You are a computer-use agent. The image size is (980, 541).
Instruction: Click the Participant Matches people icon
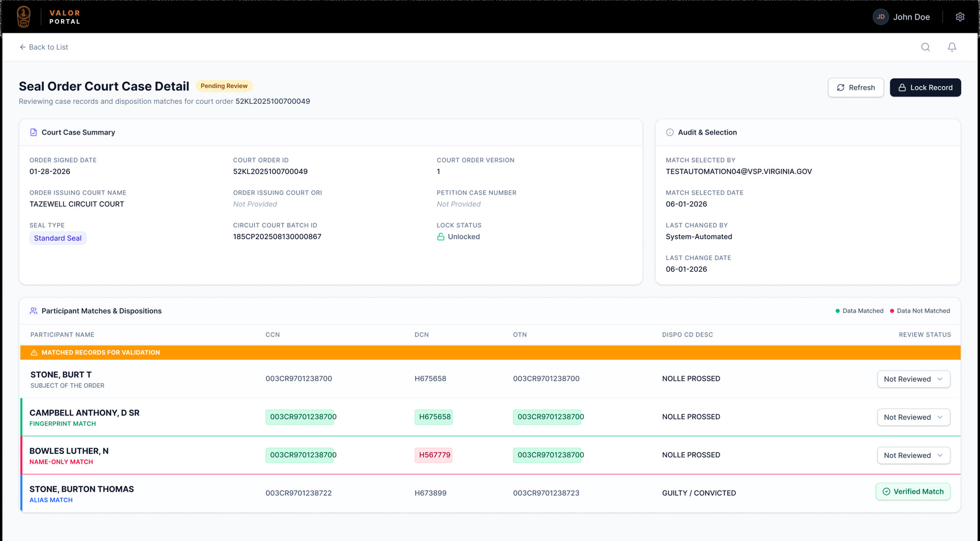[x=34, y=311]
